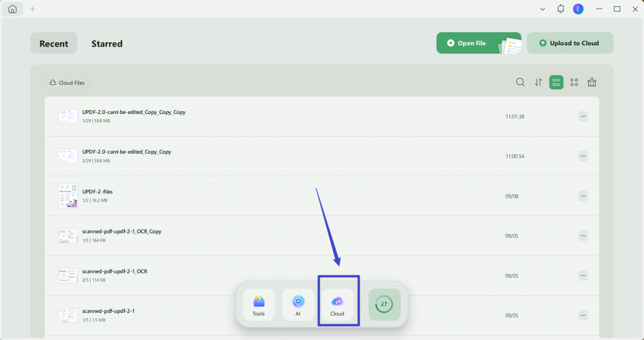Minimize the UPDF window
This screenshot has height=340, width=644.
click(599, 9)
